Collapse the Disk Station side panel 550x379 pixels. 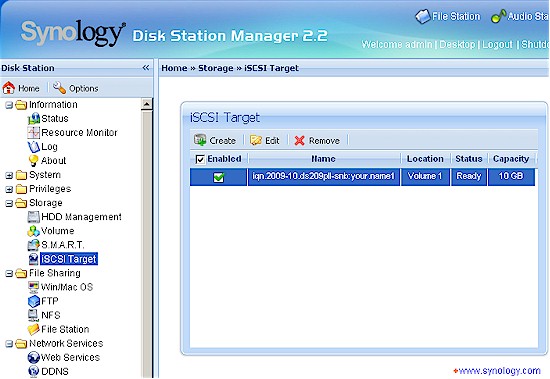coord(146,67)
